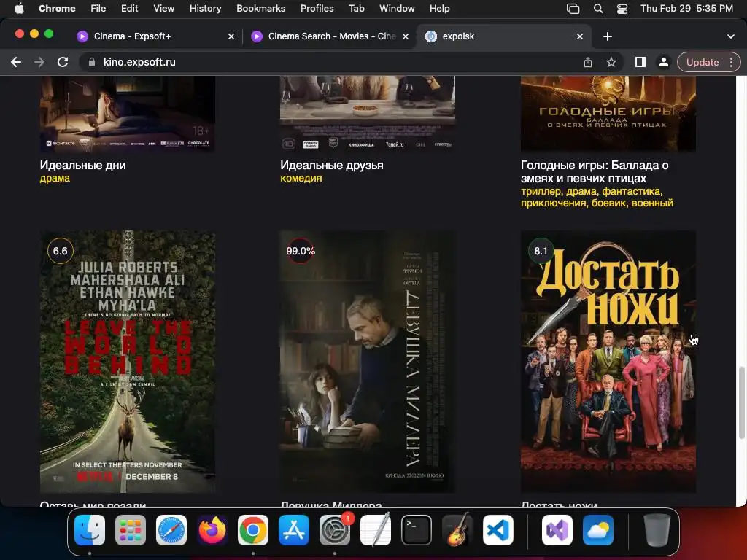Toggle the Chrome side panel
This screenshot has height=560, width=747.
coord(640,62)
